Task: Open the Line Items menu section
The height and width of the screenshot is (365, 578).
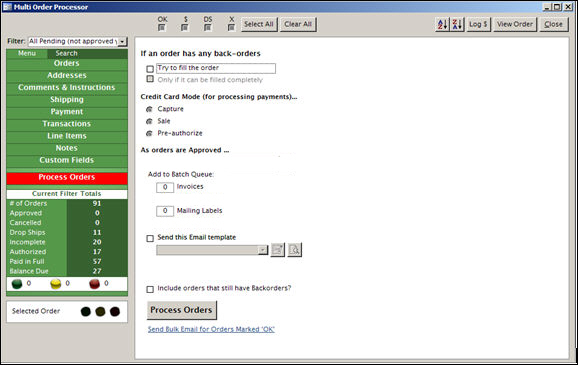Action: point(67,136)
